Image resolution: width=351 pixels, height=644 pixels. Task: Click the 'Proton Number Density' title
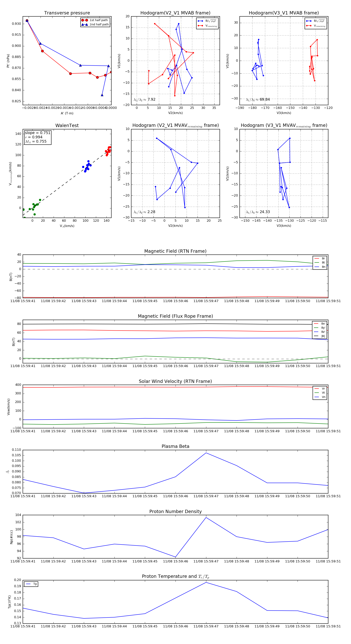click(x=175, y=511)
